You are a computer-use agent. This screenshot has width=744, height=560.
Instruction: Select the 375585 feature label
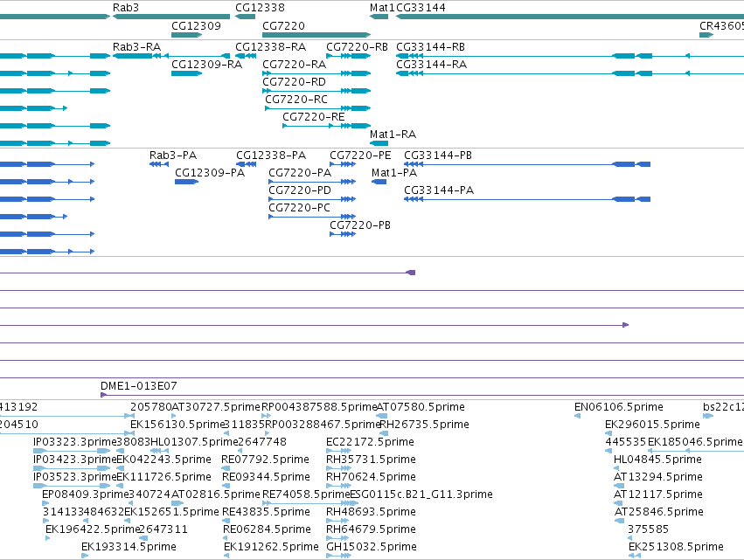pyautogui.click(x=648, y=529)
